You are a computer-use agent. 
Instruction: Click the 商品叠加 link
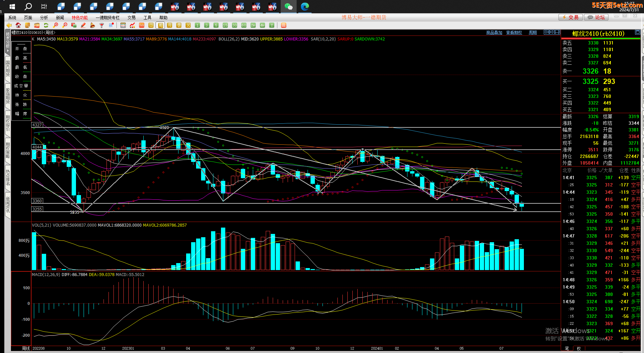(494, 33)
